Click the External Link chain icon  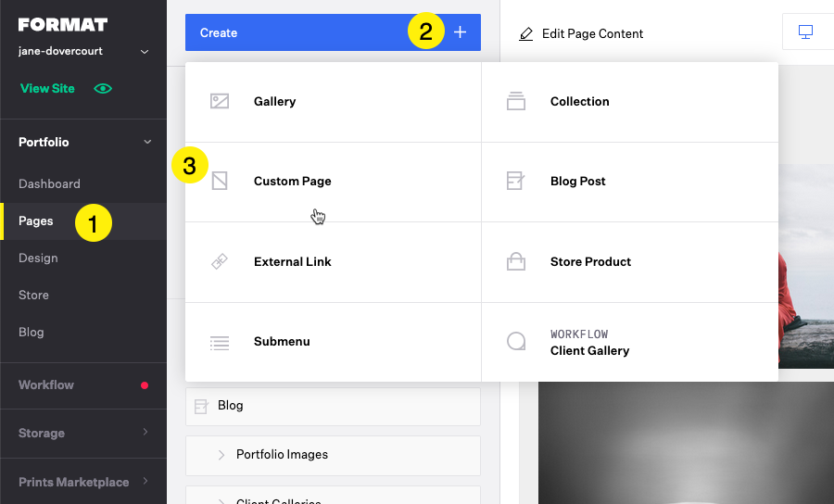point(219,261)
